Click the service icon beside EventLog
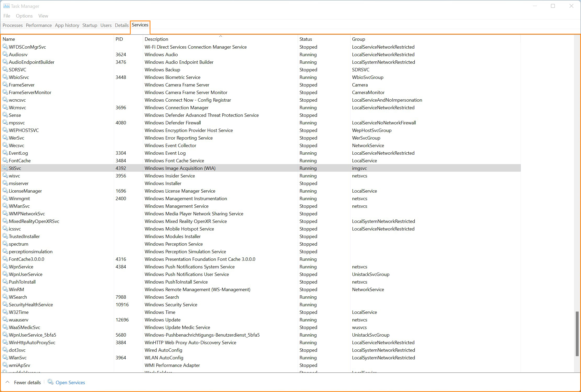Viewport: 581px width, 392px height. point(5,153)
